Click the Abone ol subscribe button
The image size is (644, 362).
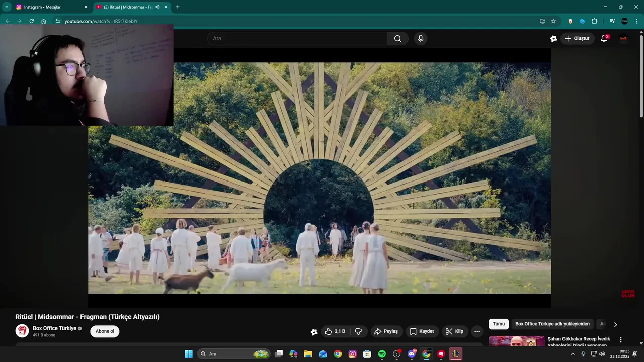(105, 331)
